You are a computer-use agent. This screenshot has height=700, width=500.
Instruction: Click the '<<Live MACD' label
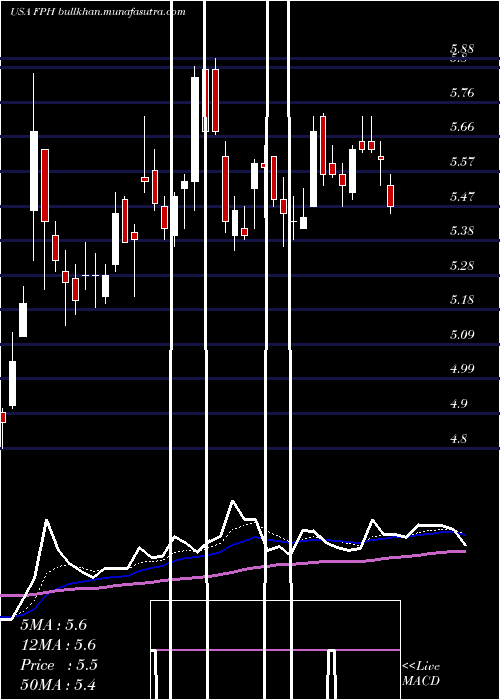tap(421, 674)
